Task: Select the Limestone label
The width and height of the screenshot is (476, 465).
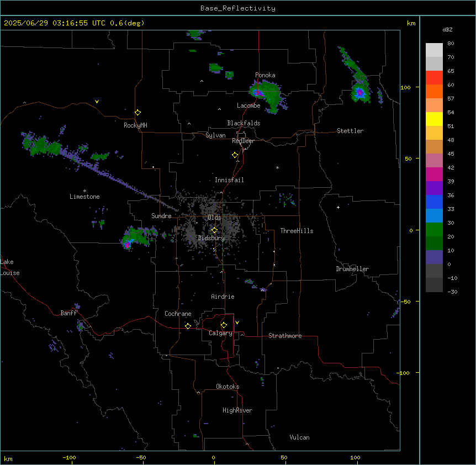Action: 84,197
